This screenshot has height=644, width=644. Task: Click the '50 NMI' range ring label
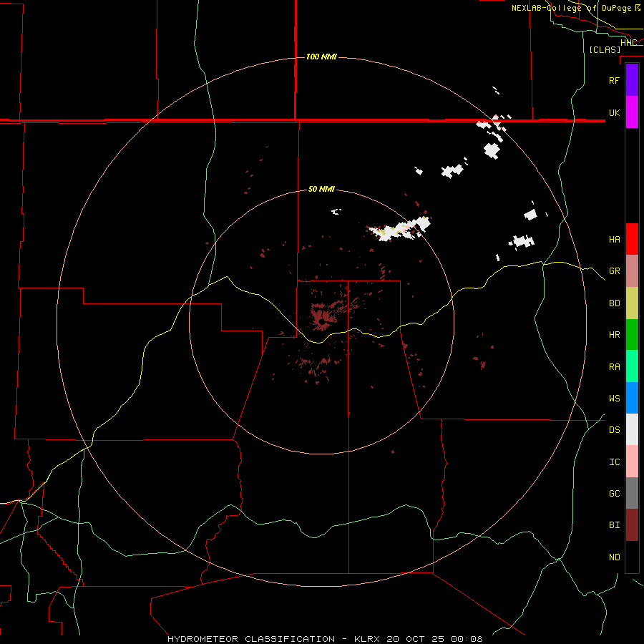(x=321, y=189)
